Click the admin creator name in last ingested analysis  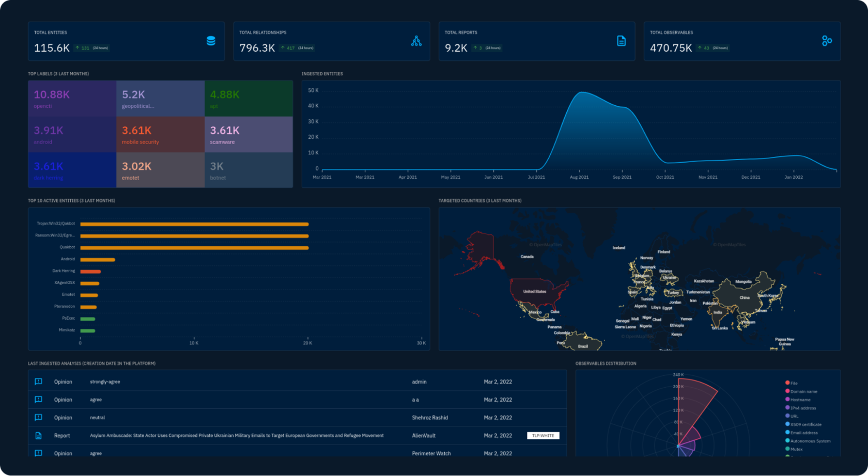[419, 382]
